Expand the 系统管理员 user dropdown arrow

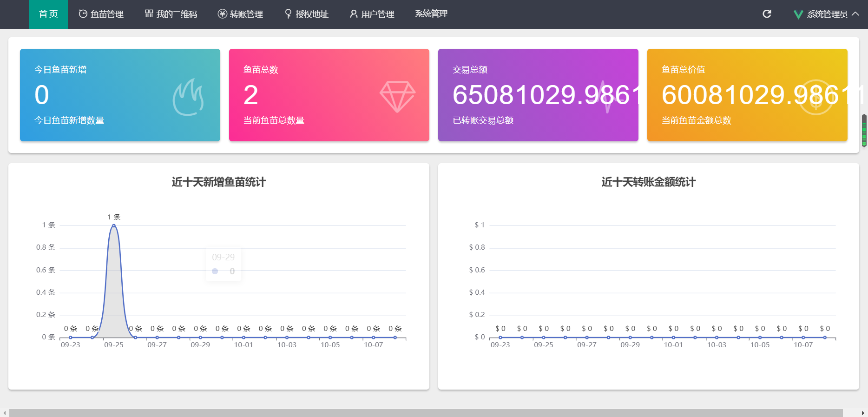pos(855,14)
